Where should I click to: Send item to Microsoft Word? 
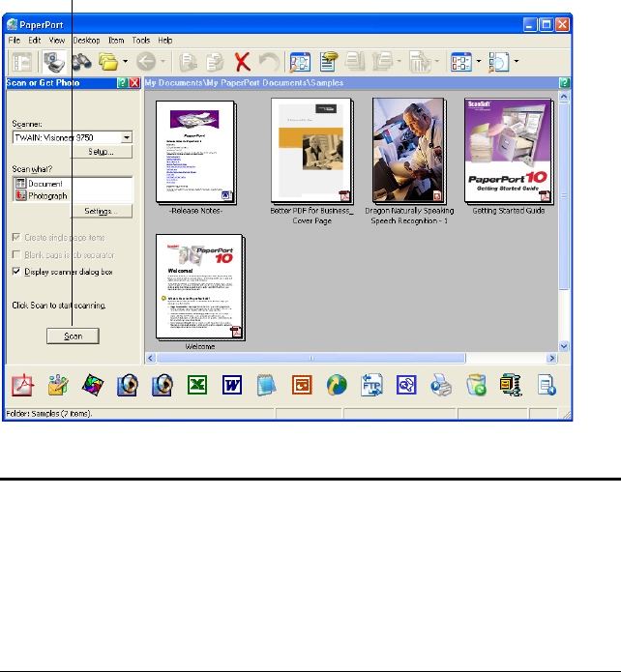point(232,385)
